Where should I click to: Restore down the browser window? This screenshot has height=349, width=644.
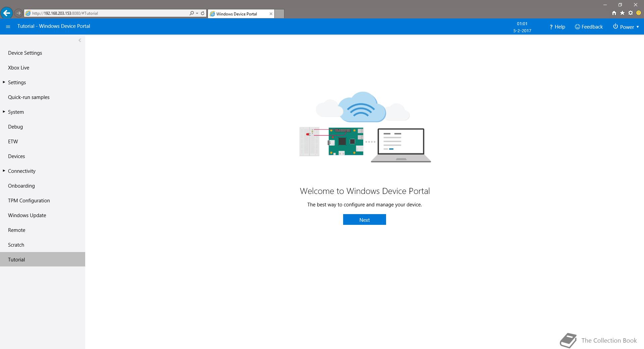[620, 5]
